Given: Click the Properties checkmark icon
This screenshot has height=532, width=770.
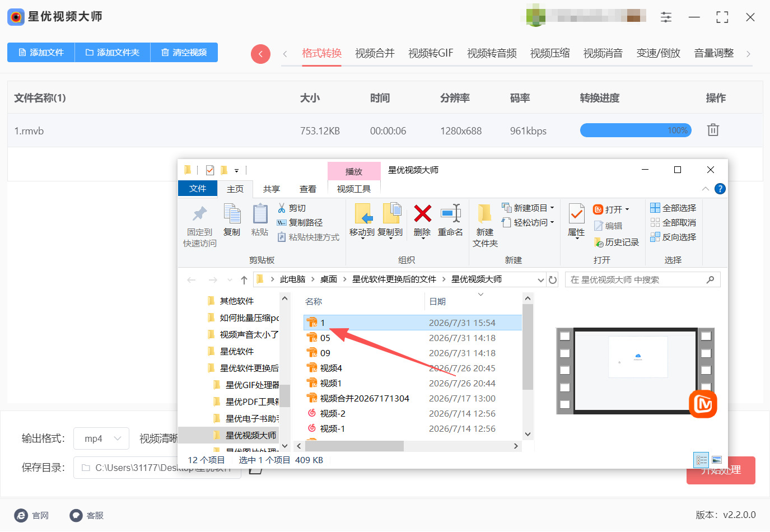Looking at the screenshot, I should (576, 214).
